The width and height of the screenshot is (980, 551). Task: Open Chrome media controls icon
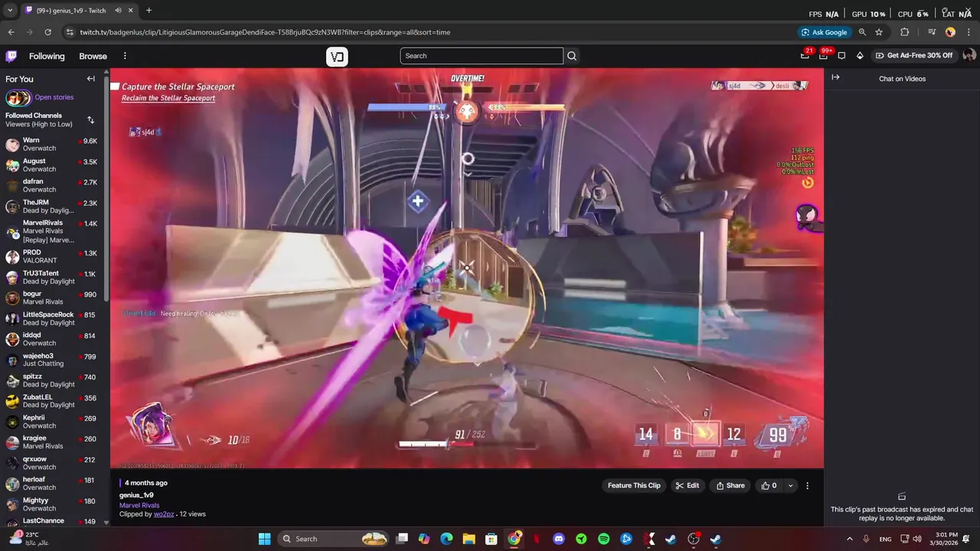[932, 32]
